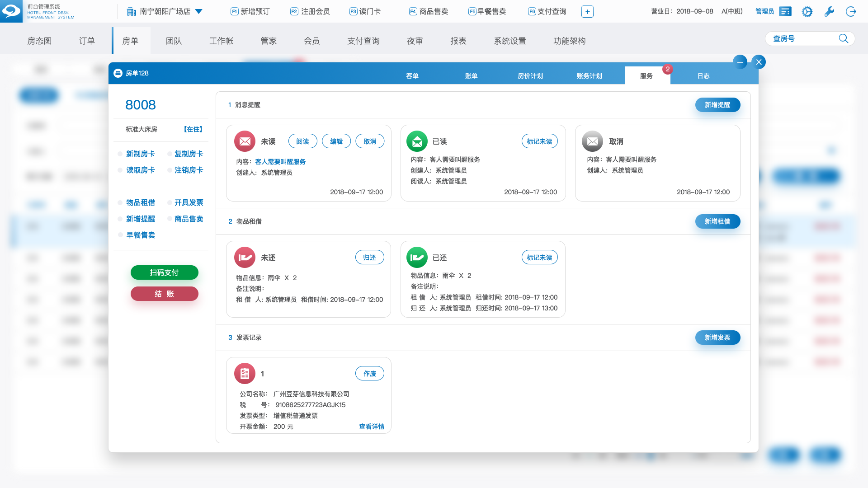Click the 归还 button on unreturned item
868x488 pixels.
point(369,258)
